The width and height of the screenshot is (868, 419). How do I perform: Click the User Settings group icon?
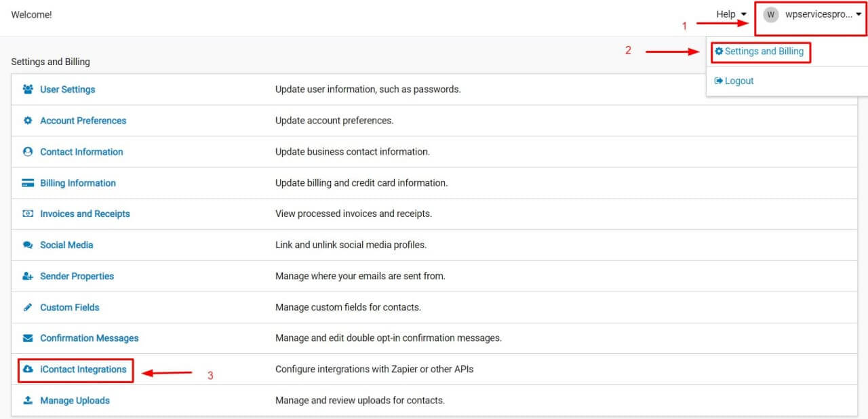pyautogui.click(x=27, y=89)
